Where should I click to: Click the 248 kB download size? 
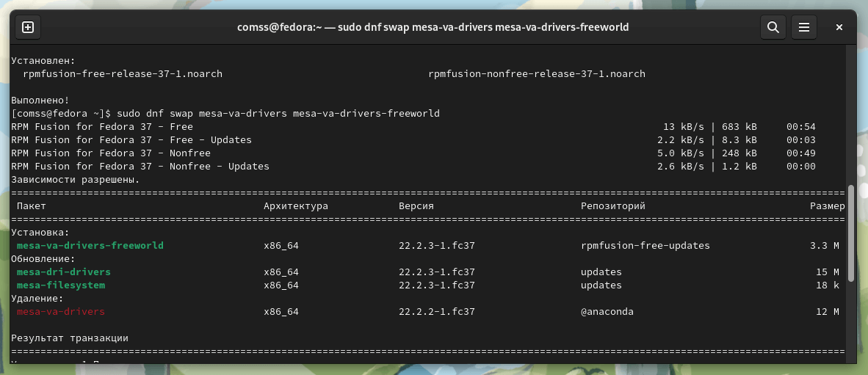739,153
